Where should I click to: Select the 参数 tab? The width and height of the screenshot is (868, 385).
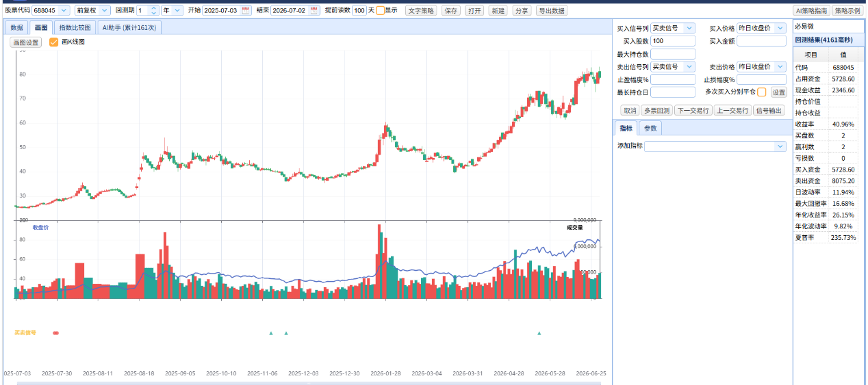point(650,128)
